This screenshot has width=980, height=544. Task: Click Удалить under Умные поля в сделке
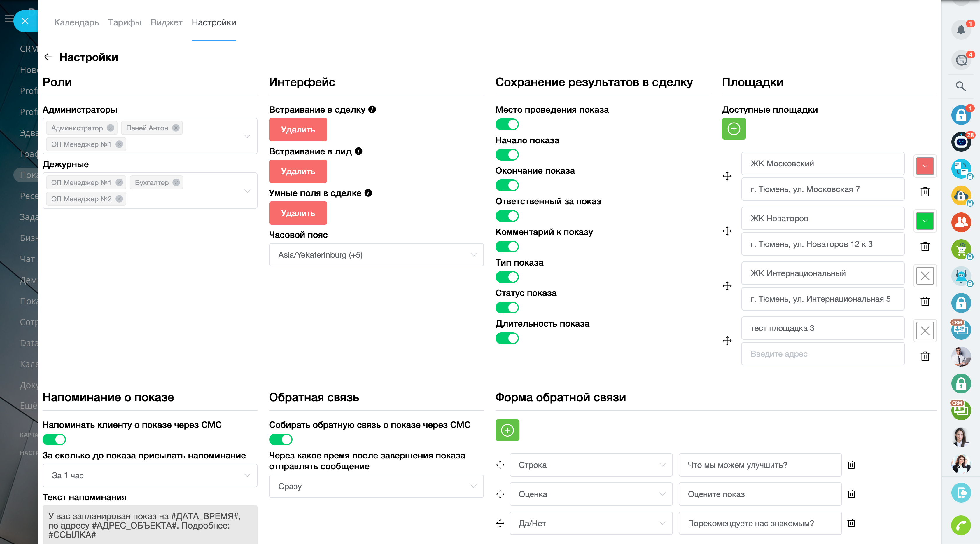[x=298, y=213]
